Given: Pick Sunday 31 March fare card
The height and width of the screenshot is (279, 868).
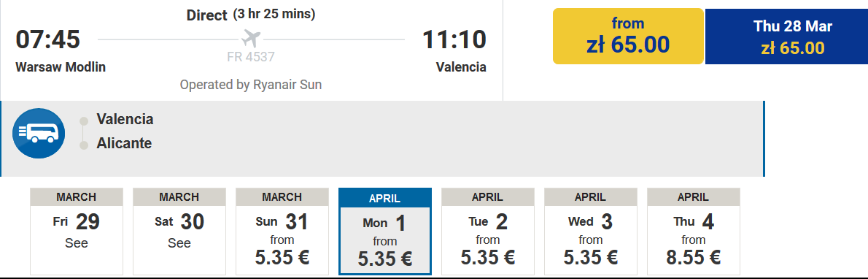Looking at the screenshot, I should pos(282,232).
